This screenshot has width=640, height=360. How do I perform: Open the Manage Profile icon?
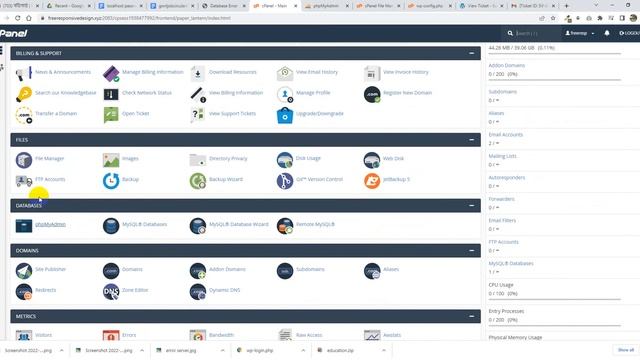point(284,94)
